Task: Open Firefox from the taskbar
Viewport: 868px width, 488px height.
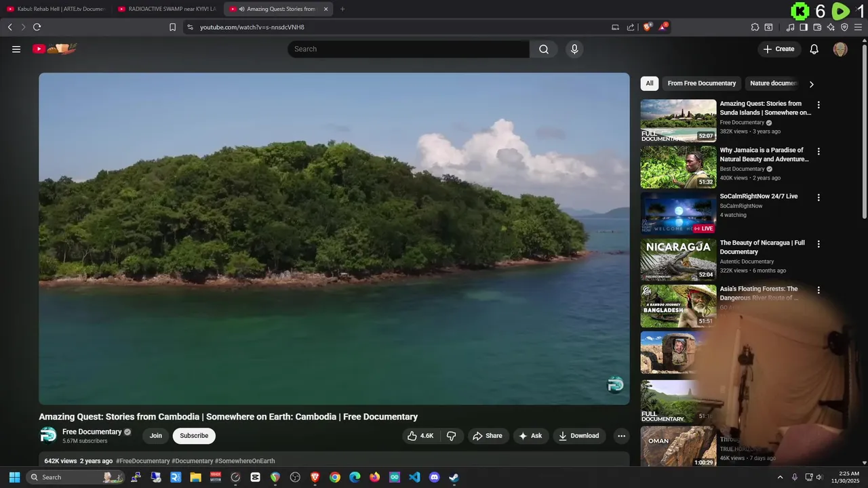Action: [374, 477]
